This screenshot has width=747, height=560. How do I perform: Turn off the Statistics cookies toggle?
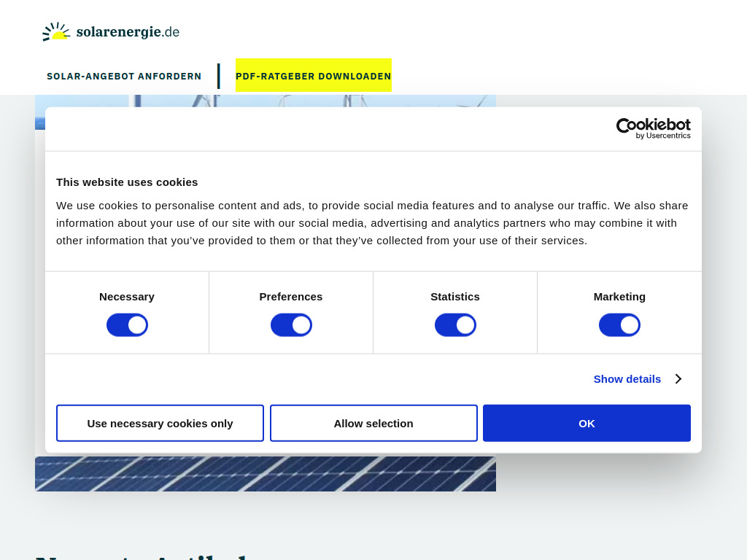[x=455, y=324]
